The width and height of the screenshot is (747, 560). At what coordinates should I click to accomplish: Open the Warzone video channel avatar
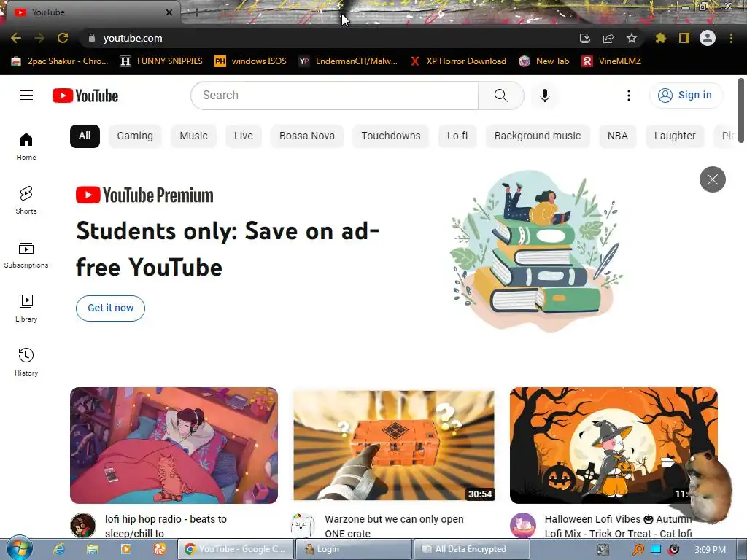(303, 525)
